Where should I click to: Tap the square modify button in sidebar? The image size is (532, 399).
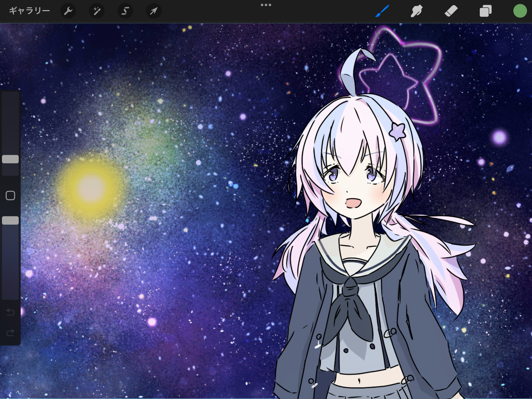point(10,196)
